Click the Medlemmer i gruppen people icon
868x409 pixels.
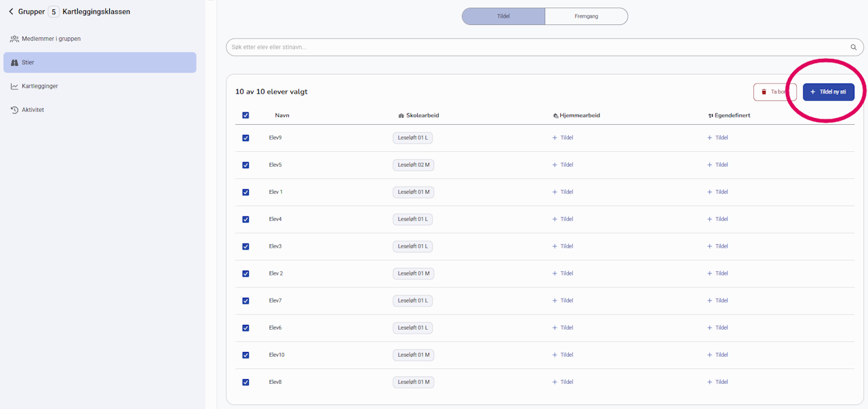(14, 39)
